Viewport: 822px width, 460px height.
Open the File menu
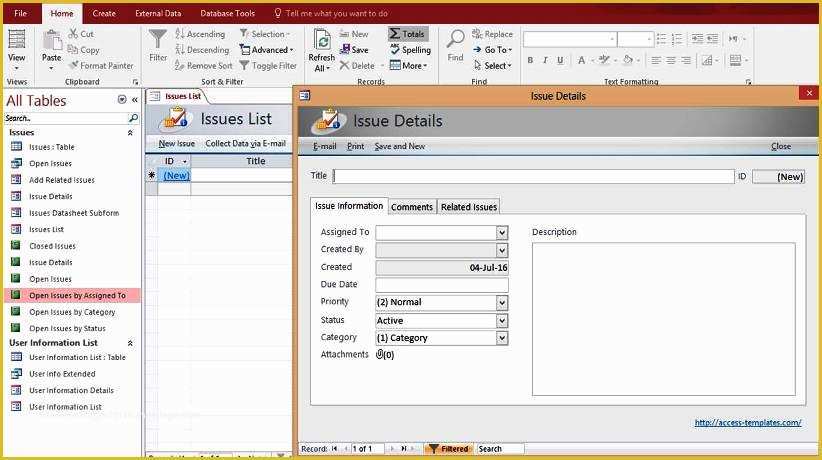[20, 13]
